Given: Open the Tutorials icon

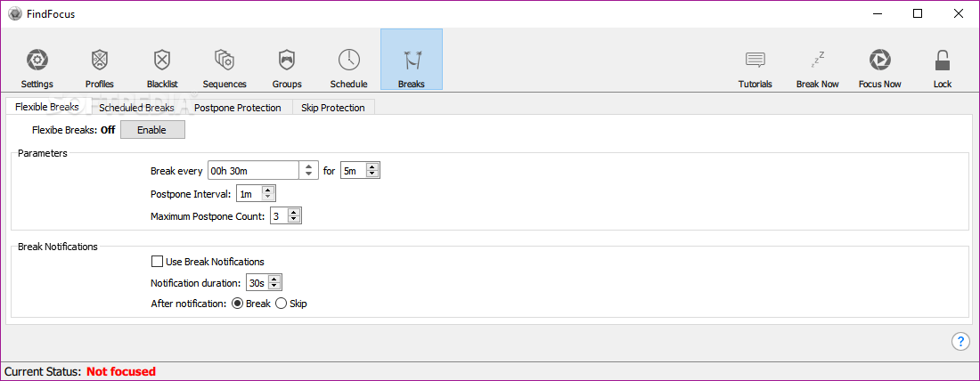Looking at the screenshot, I should click(x=755, y=68).
